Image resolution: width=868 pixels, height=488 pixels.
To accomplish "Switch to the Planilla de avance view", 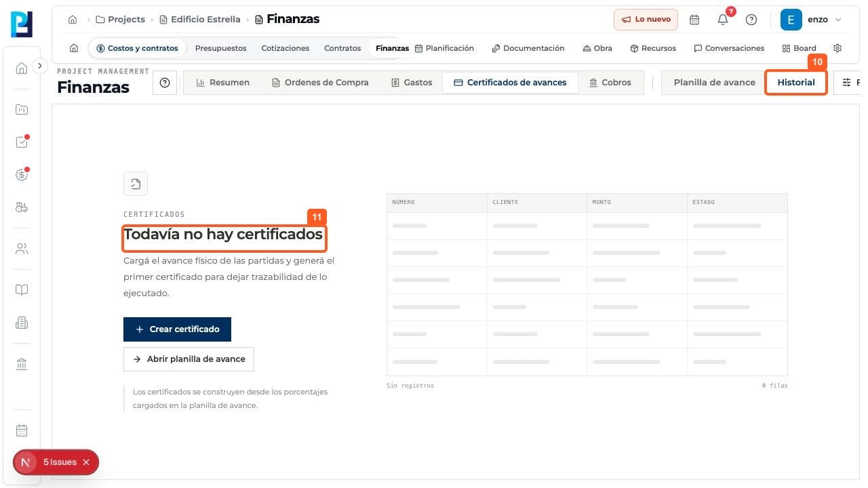I will [714, 83].
